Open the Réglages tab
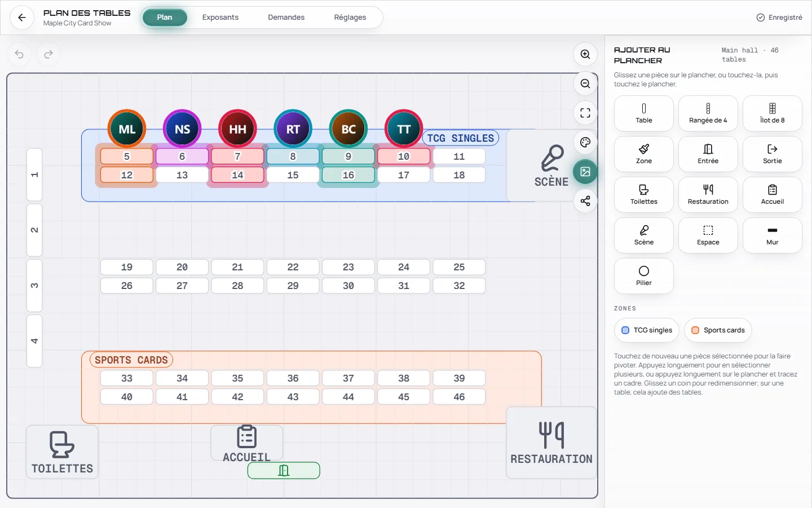This screenshot has height=508, width=812. point(350,17)
